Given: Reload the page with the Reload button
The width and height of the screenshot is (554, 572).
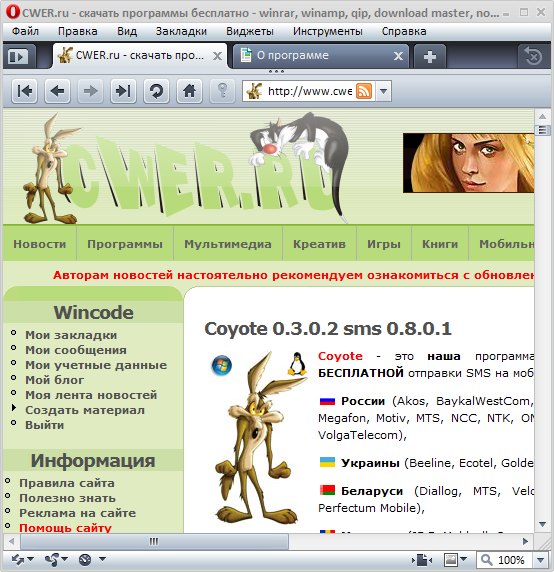Looking at the screenshot, I should coord(156,91).
